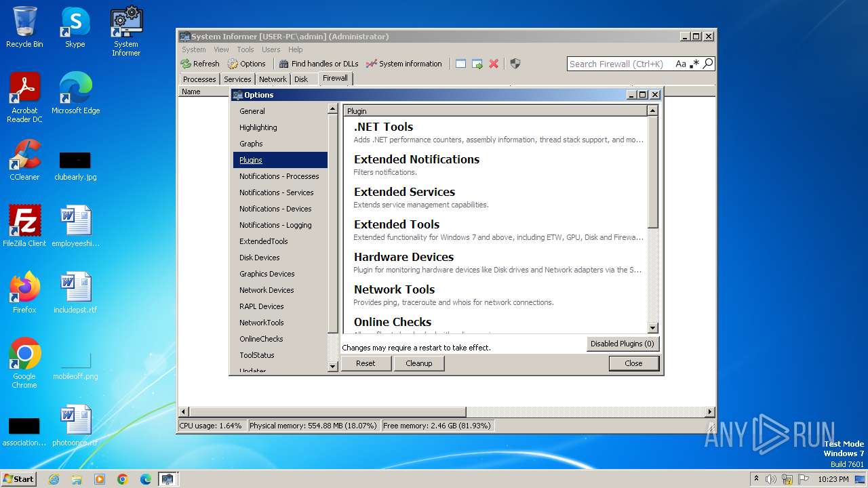
Task: Click the Name column header
Action: pyautogui.click(x=191, y=91)
